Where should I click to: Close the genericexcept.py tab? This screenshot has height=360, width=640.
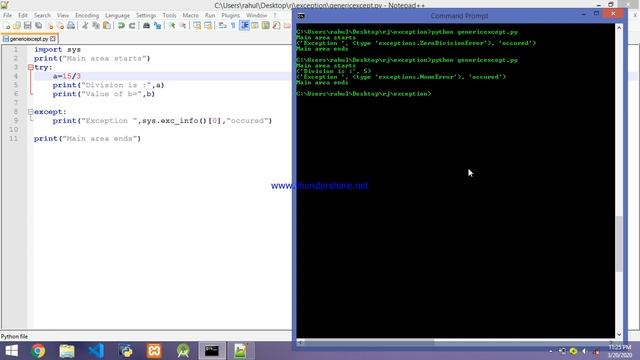tap(53, 39)
